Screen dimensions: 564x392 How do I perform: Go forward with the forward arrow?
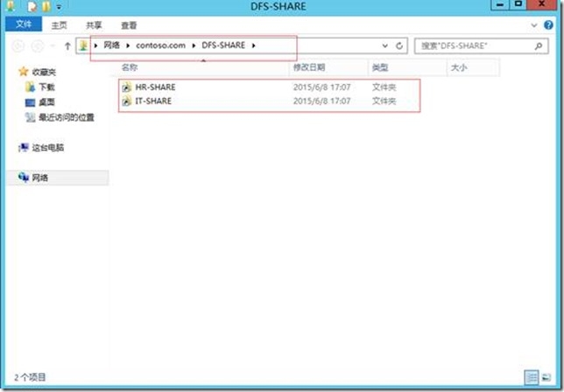(38, 46)
